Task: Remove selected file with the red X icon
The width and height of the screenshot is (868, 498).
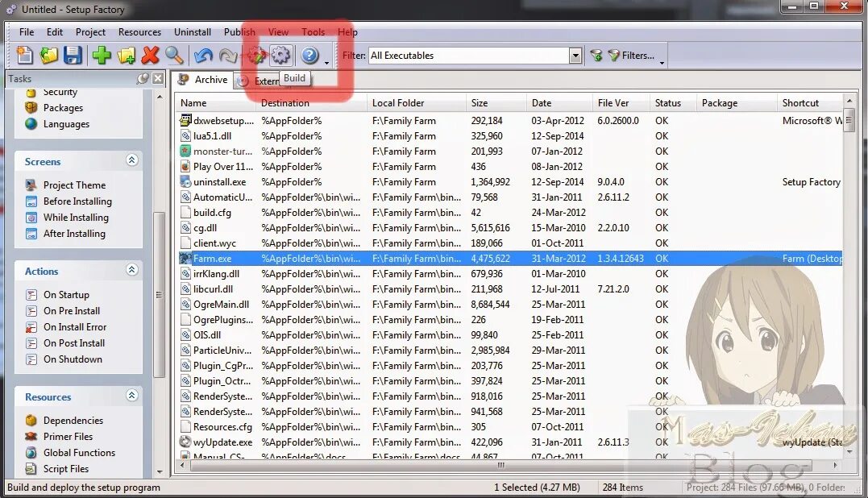Action: pos(150,56)
